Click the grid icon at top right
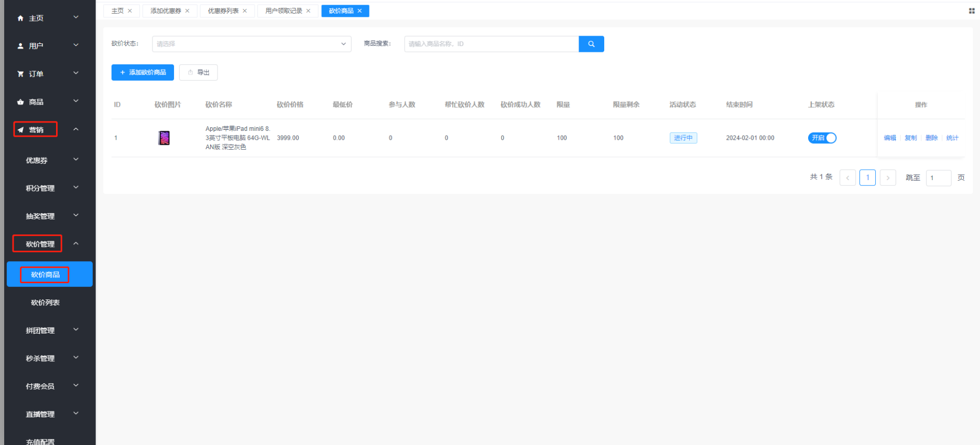 971,11
